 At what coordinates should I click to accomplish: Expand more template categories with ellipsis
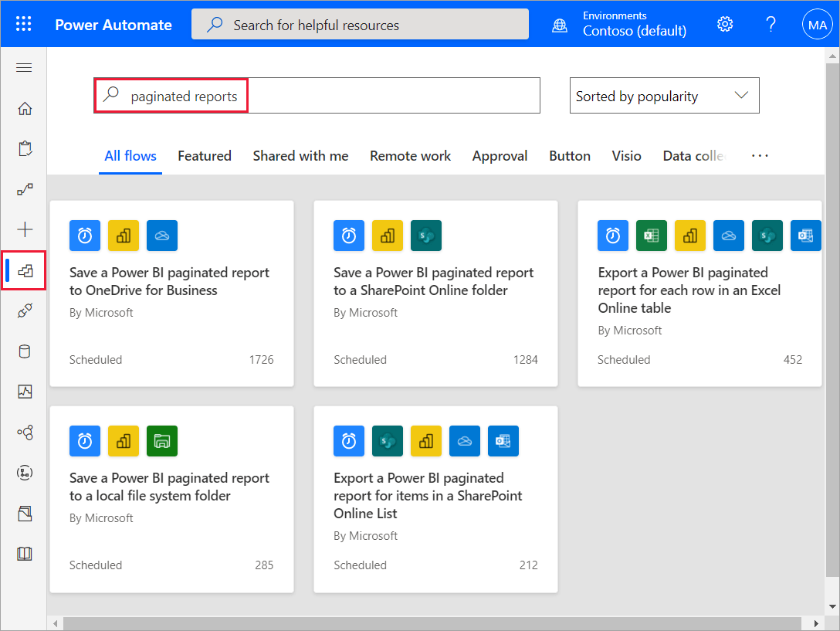760,156
